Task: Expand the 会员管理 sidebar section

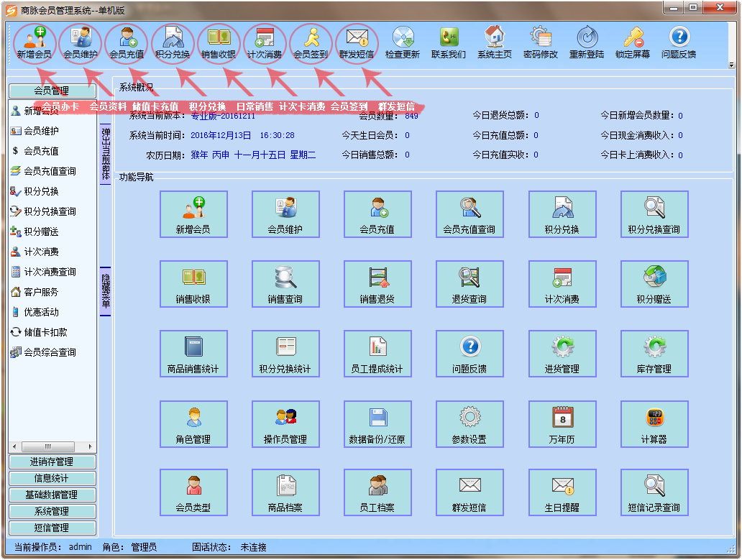Action: click(x=52, y=91)
